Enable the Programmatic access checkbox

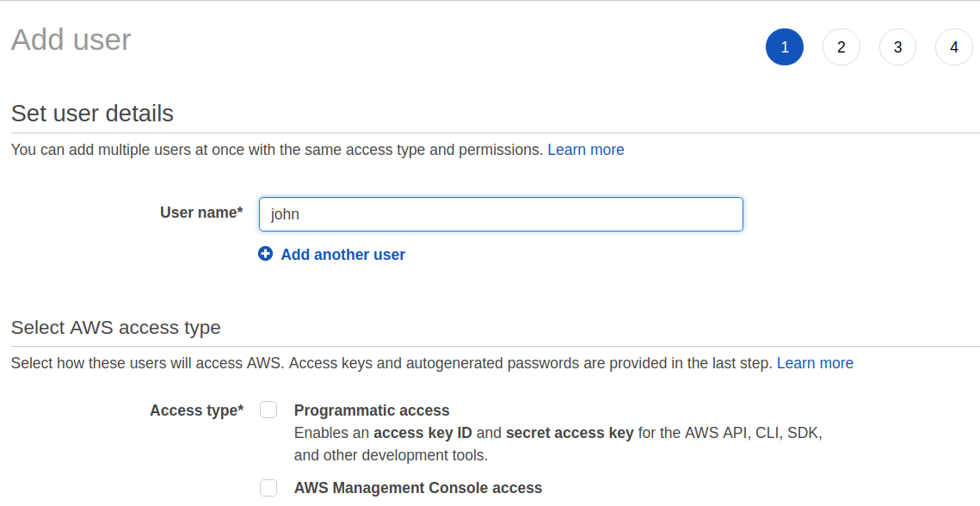[268, 410]
